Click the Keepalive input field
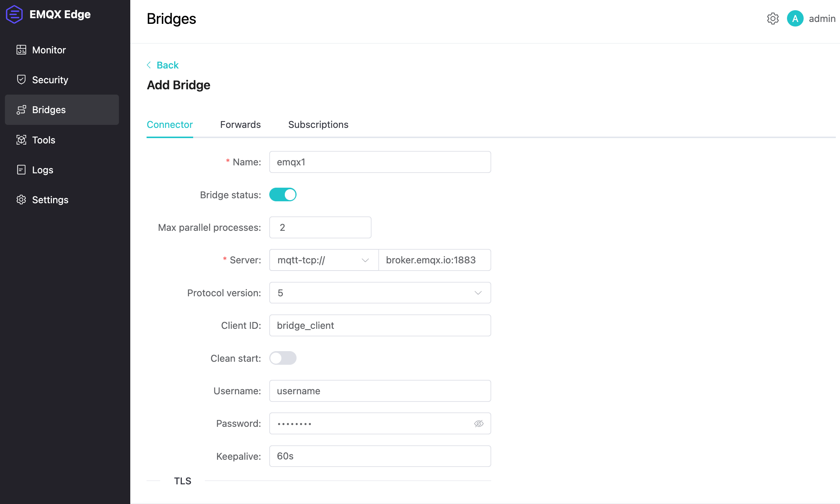840x504 pixels. coord(379,456)
